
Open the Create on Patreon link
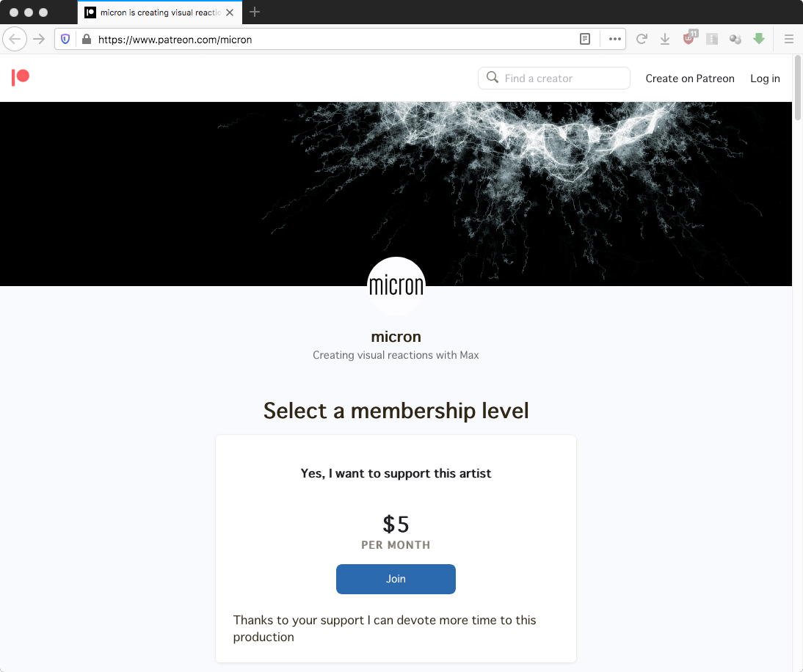[x=690, y=78]
